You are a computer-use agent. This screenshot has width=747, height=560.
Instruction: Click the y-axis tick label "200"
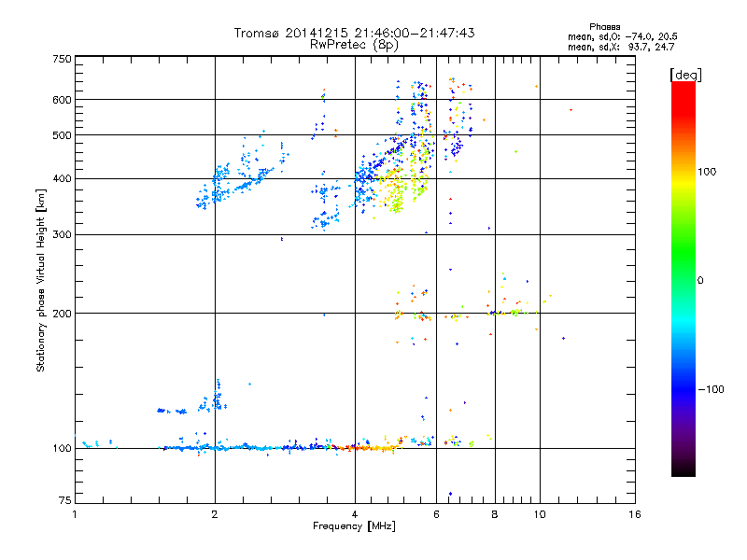(x=62, y=314)
